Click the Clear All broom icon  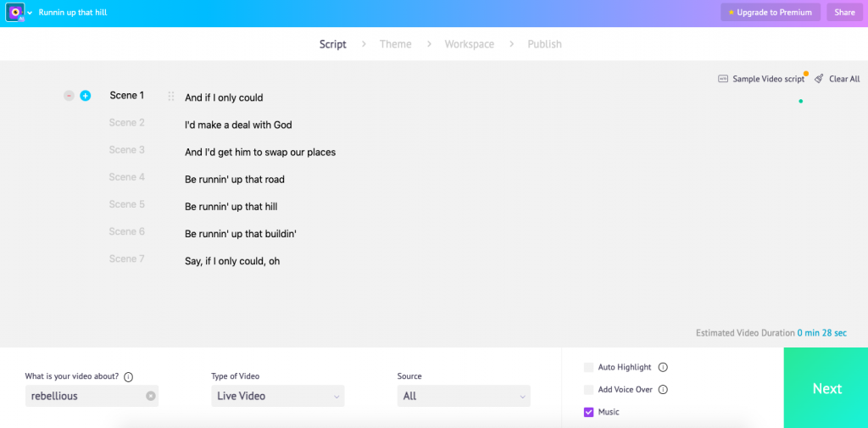820,79
